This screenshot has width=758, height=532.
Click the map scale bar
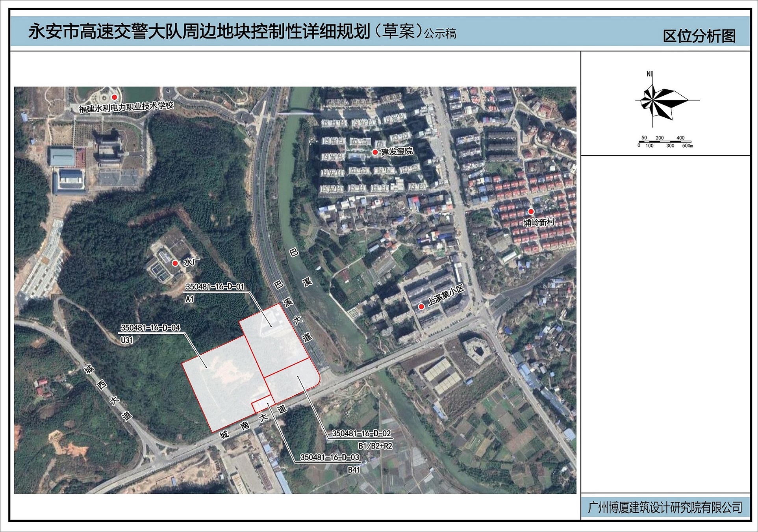point(665,142)
